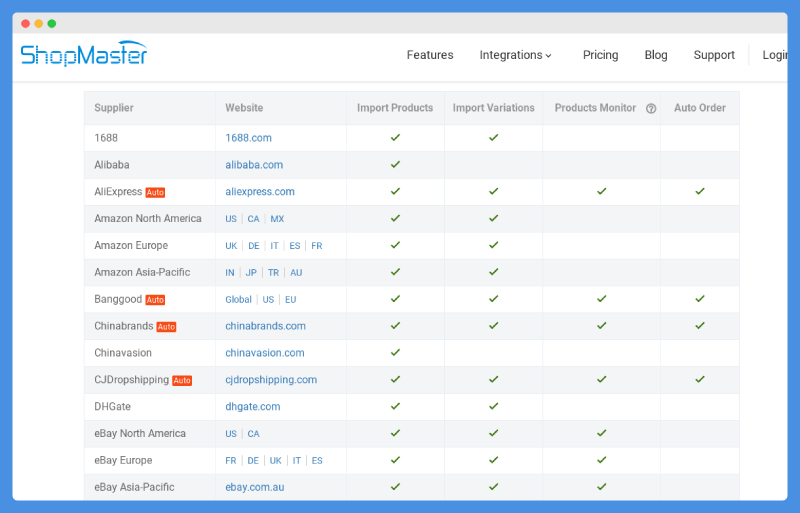This screenshot has height=513, width=800.
Task: Click the 1688 Import Products checkmark
Action: [395, 137]
